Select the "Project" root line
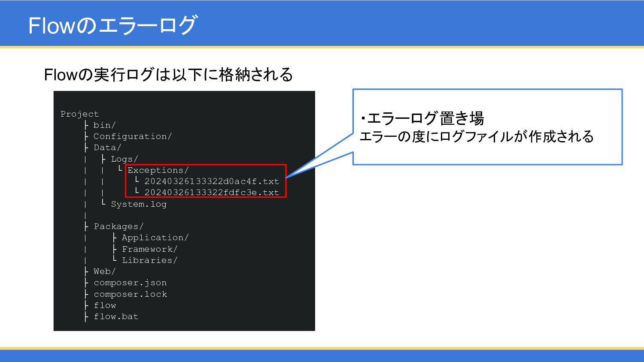 click(79, 114)
